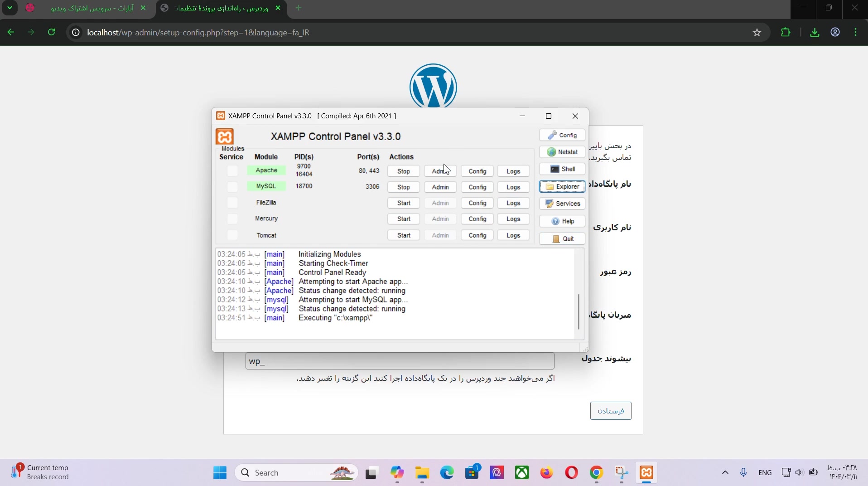
Task: Open the Chrome profile icon
Action: (835, 32)
